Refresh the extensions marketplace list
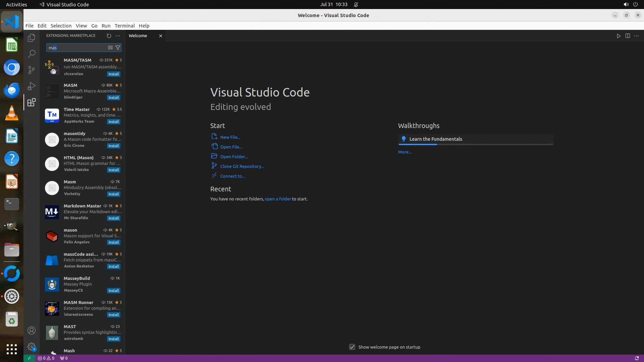The height and width of the screenshot is (362, 644). (109, 36)
